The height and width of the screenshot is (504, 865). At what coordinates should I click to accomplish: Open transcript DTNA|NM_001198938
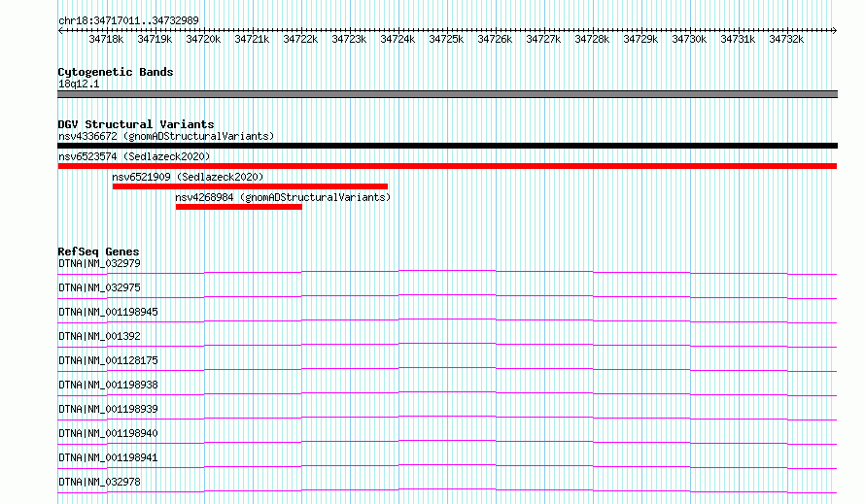(x=108, y=385)
